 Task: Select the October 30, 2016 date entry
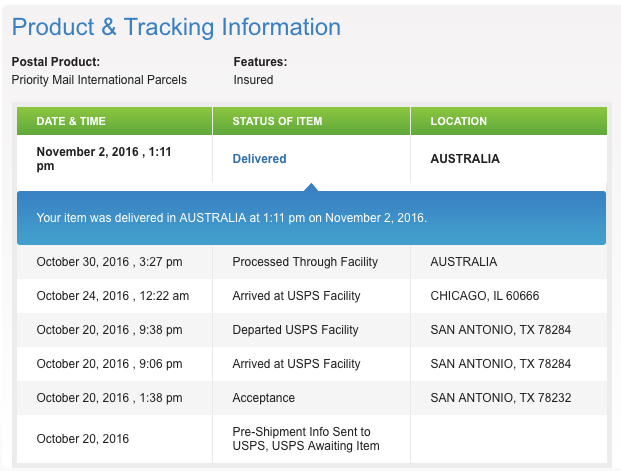coord(109,262)
